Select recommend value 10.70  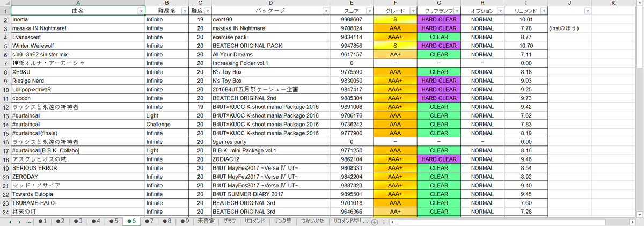pyautogui.click(x=526, y=46)
